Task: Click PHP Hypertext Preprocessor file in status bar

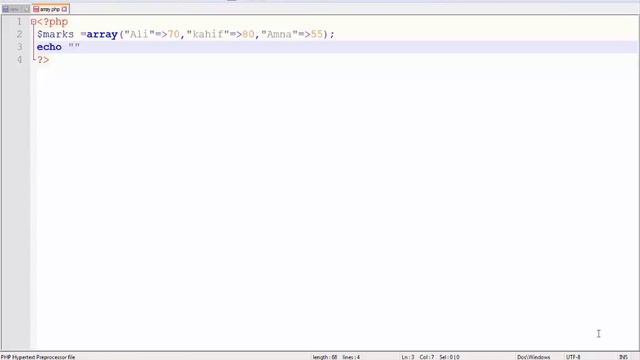Action: (38, 357)
